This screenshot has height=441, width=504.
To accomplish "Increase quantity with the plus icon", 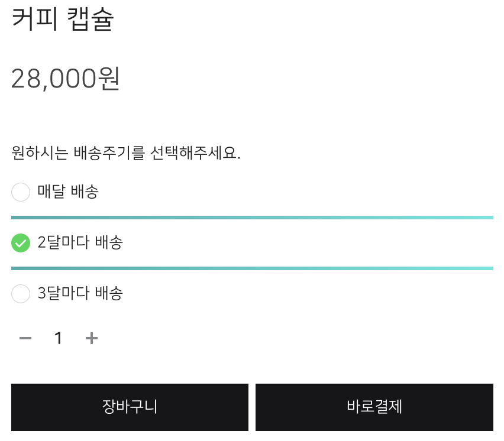I will click(91, 338).
